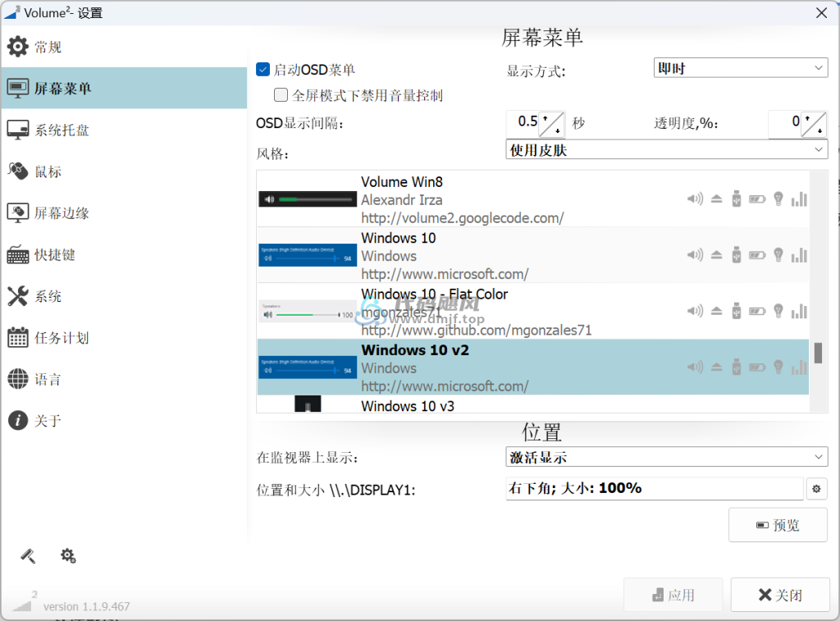840x621 pixels.
Task: Click the speaker icon in the Windows 10 skin row
Action: [695, 255]
